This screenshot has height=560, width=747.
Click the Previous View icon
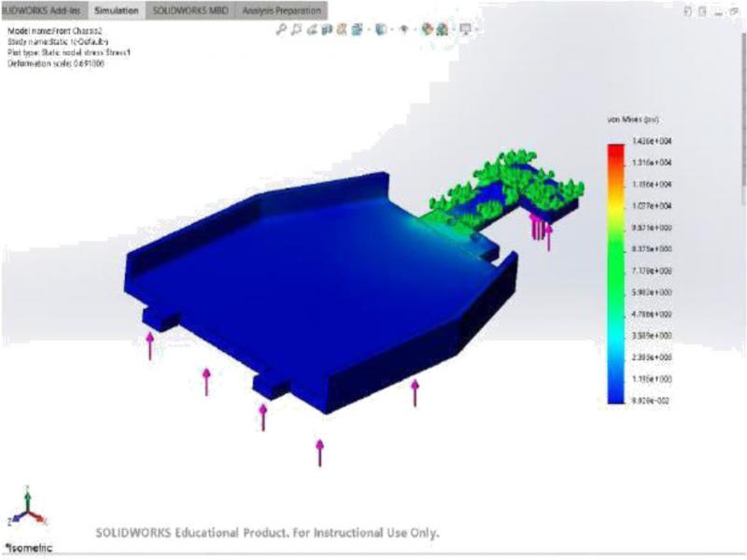[313, 30]
